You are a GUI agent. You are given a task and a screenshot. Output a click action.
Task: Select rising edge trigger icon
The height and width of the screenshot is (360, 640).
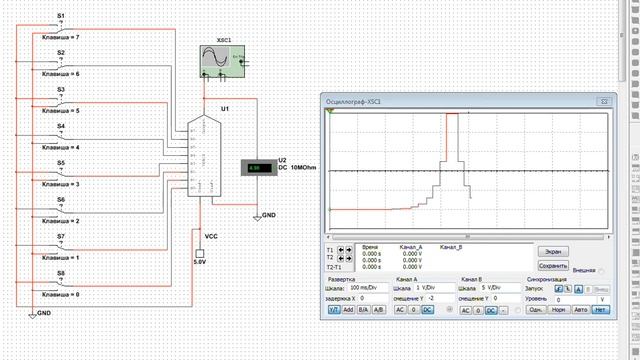pos(558,289)
